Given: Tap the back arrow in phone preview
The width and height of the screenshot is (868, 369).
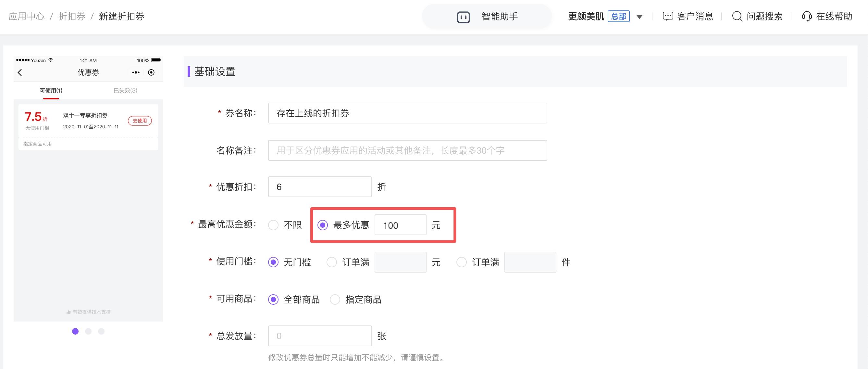Looking at the screenshot, I should pos(20,72).
